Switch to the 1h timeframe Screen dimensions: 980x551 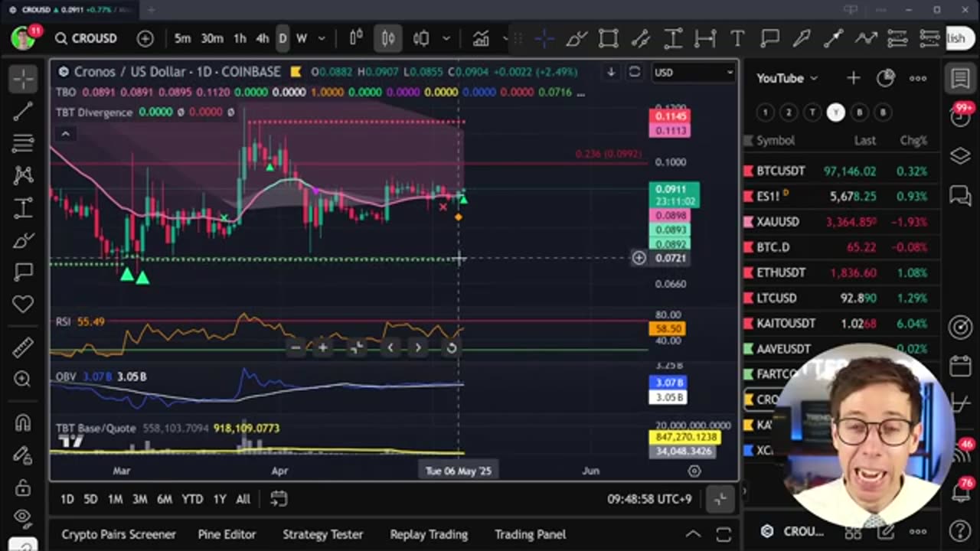coord(240,38)
